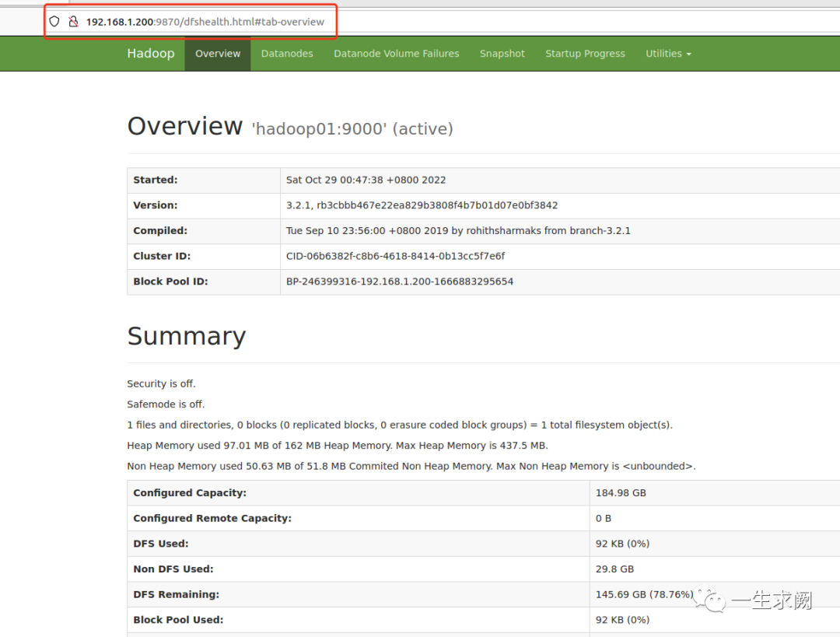The image size is (840, 637).
Task: Switch to the Datanodes tab
Action: pos(287,54)
